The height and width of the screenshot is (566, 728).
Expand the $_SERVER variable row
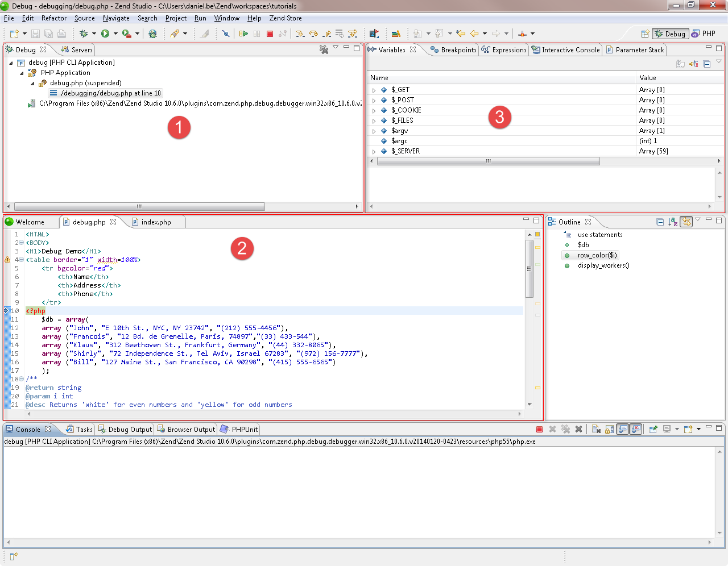click(374, 152)
